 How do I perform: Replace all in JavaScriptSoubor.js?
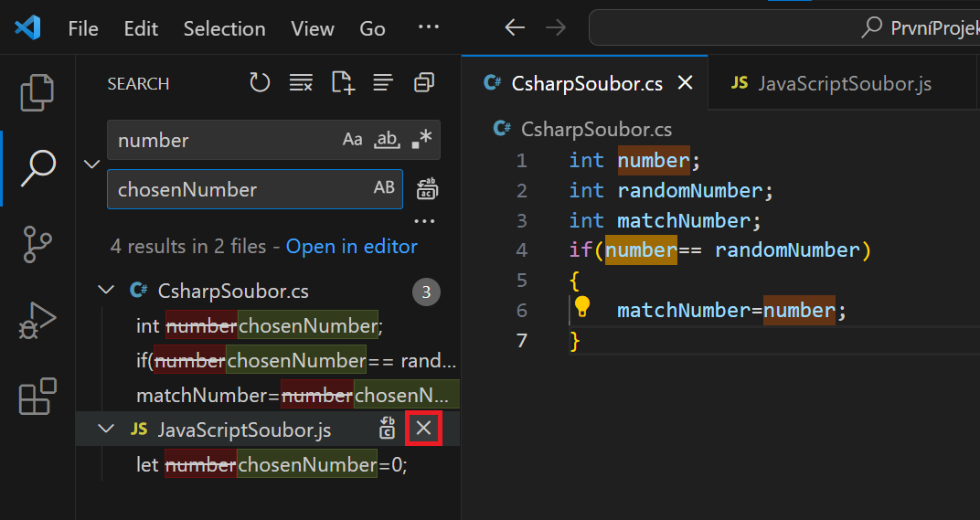pos(387,429)
